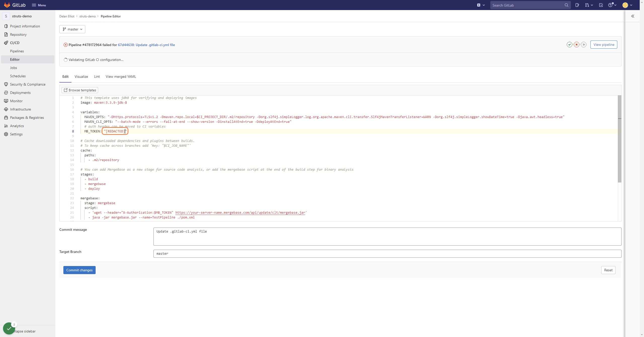Screen dimensions: 644x337
Task: Click the GitLab fox logo
Action: 7,5
